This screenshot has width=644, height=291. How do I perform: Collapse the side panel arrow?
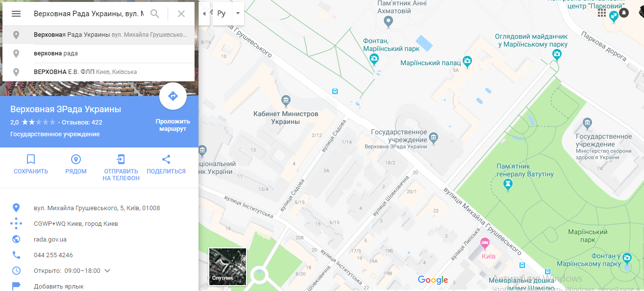click(204, 13)
